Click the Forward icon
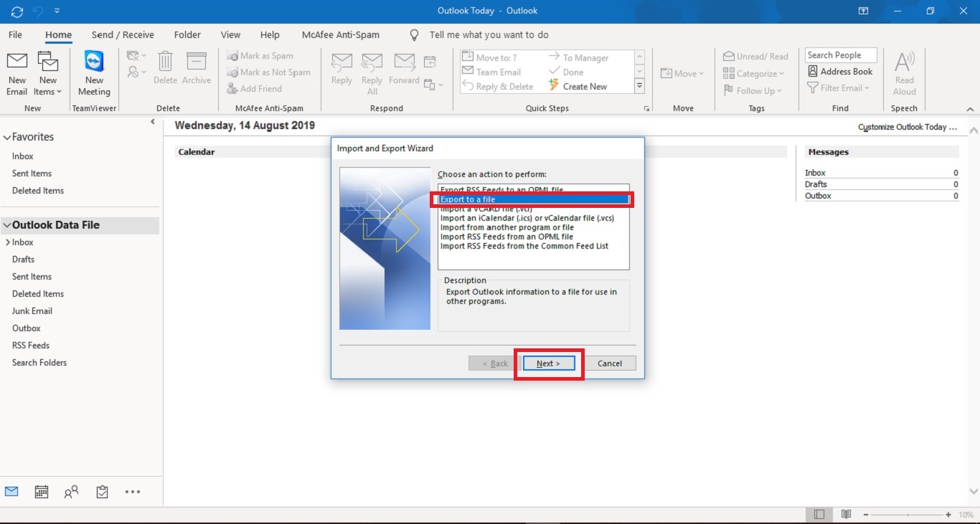 point(404,70)
